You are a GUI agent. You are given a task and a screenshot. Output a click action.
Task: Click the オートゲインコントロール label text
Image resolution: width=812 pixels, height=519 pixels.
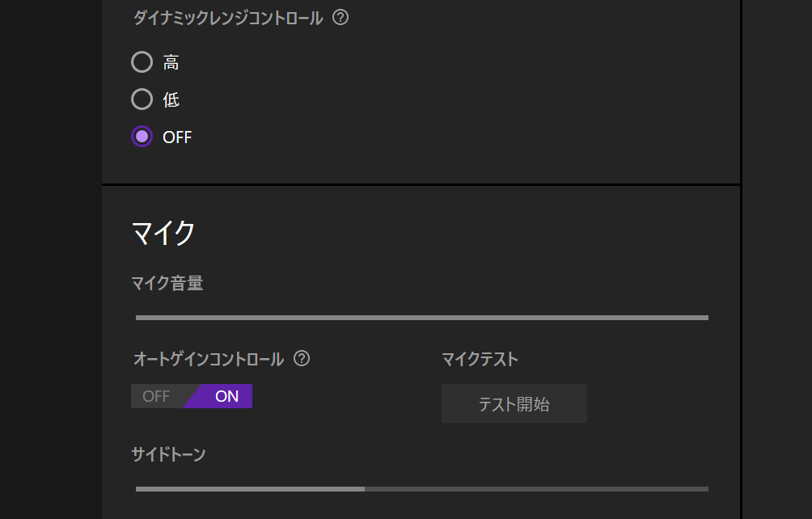pyautogui.click(x=208, y=359)
